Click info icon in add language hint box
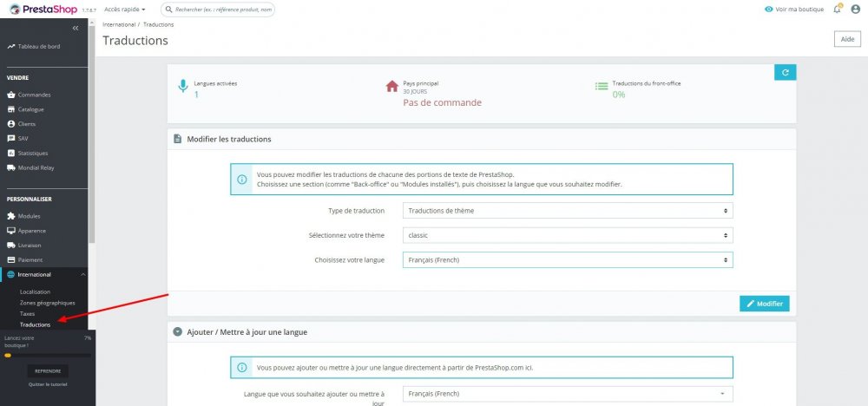Viewport: 868px width, 406px height. [242, 367]
